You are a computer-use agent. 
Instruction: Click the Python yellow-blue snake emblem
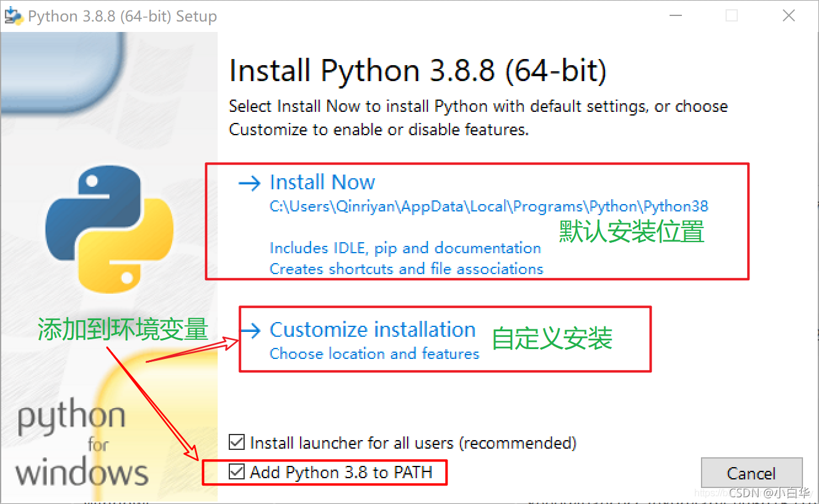[x=109, y=227]
